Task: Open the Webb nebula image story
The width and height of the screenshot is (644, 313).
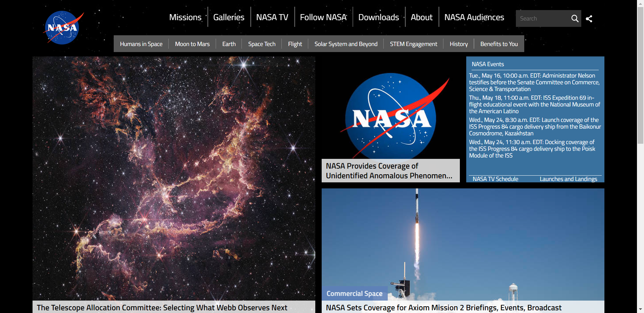Action: (x=174, y=178)
